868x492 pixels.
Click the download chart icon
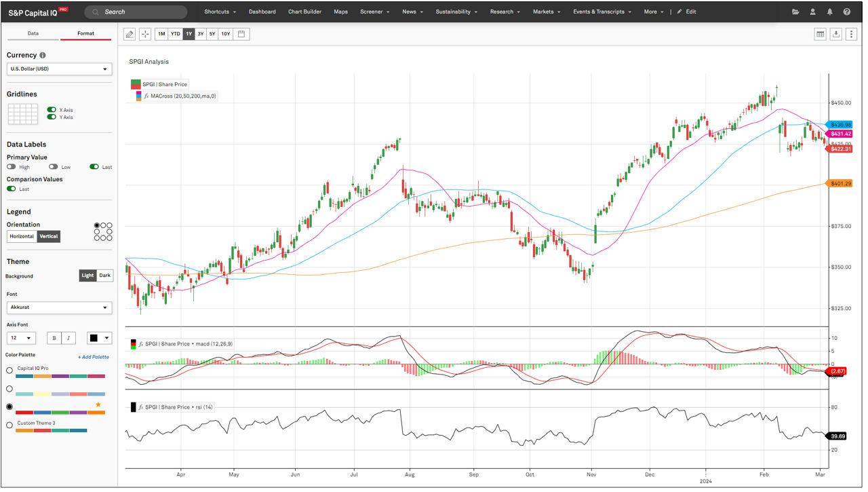coord(836,34)
